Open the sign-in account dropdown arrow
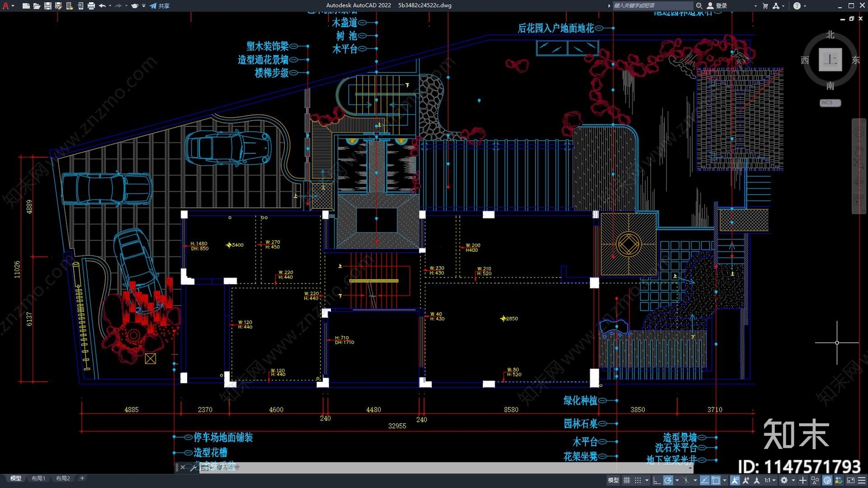Screen dimensions: 868x488 [x=755, y=5]
